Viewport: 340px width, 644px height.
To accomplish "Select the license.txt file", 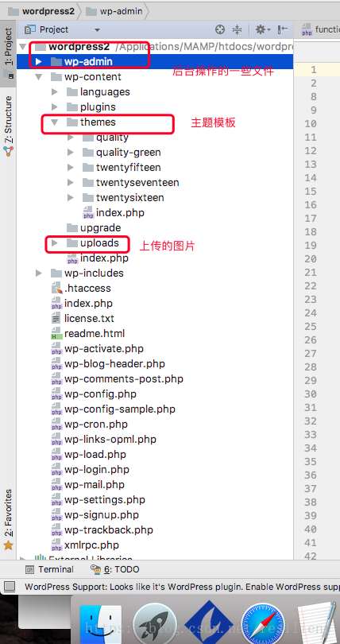I will click(83, 318).
